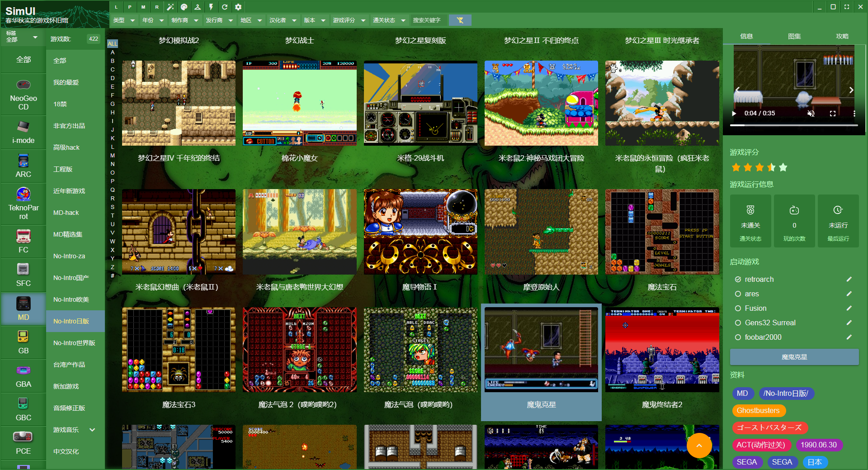Switch to the 攻略 tab
Image resolution: width=868 pixels, height=470 pixels.
click(842, 36)
